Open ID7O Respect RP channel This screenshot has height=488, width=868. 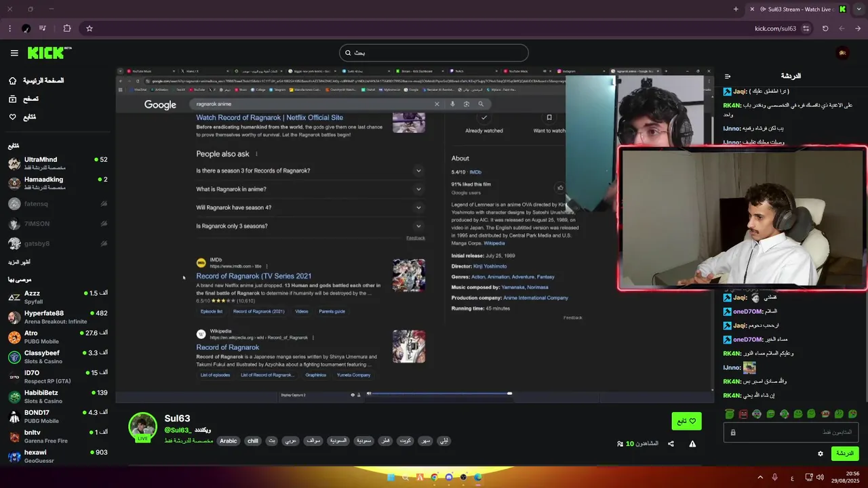tap(58, 376)
